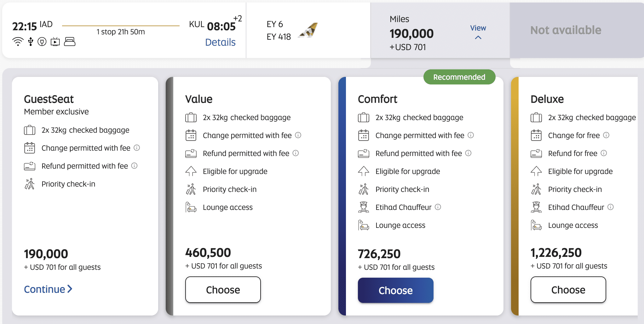Click the Not available fare column
Viewport: 644px width, 324px height.
pos(566,30)
